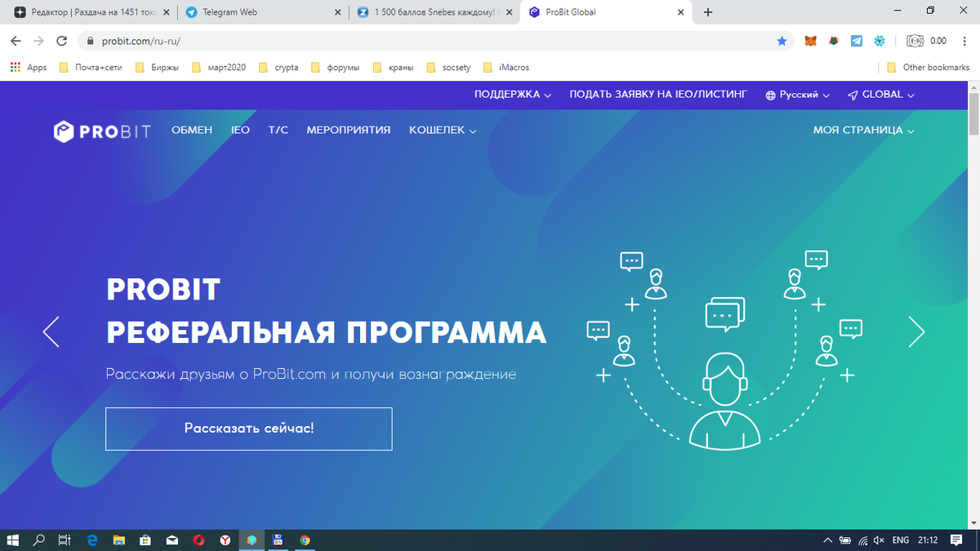The image size is (980, 551).
Task: Open Почта+сети bookmark folder
Action: point(91,67)
